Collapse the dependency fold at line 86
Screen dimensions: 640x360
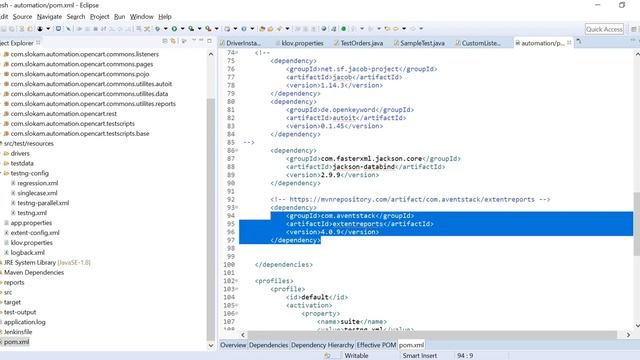236,151
